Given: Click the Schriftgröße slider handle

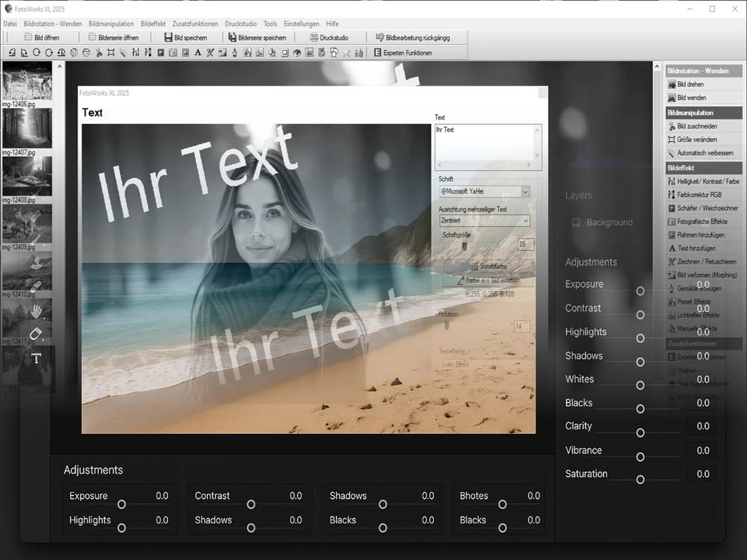Looking at the screenshot, I should pyautogui.click(x=464, y=246).
